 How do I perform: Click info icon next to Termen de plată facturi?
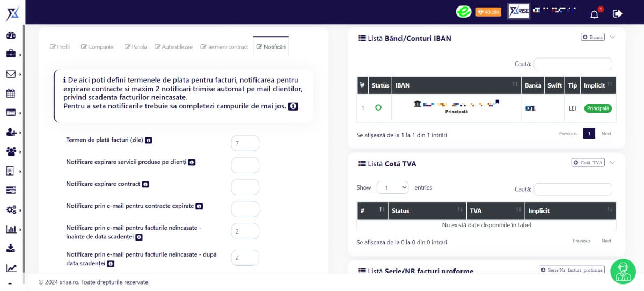(148, 140)
